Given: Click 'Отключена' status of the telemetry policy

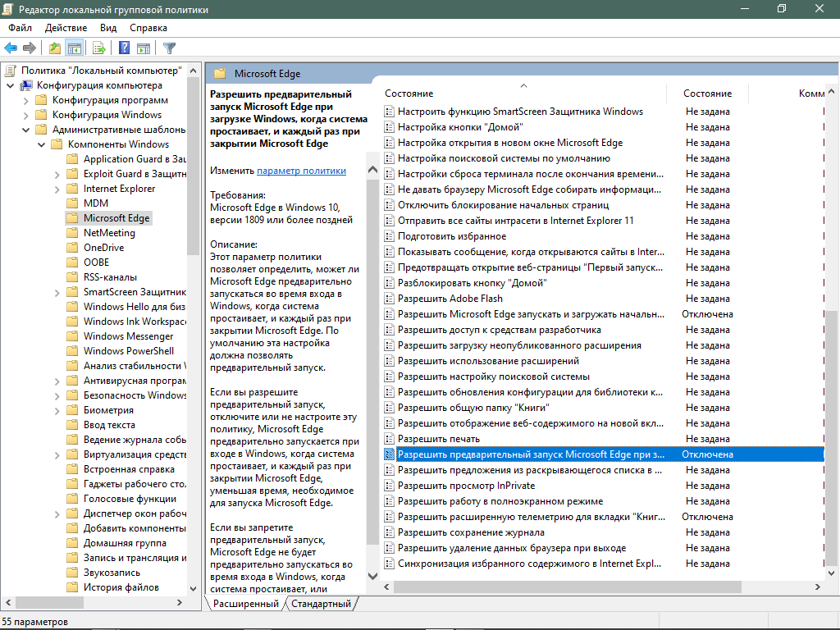Looking at the screenshot, I should (707, 517).
